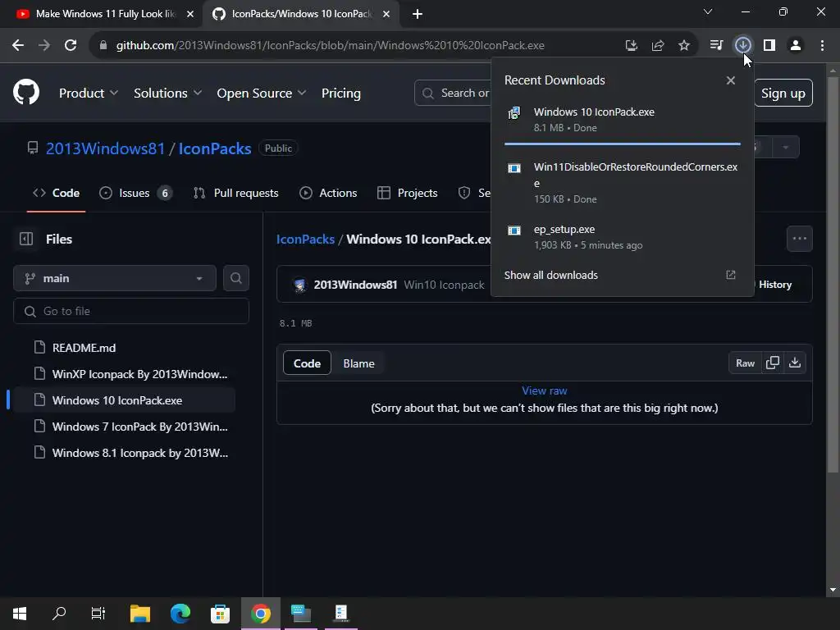Screen dimensions: 840x630
Task: Open the Windows Start menu
Action: pyautogui.click(x=20, y=614)
